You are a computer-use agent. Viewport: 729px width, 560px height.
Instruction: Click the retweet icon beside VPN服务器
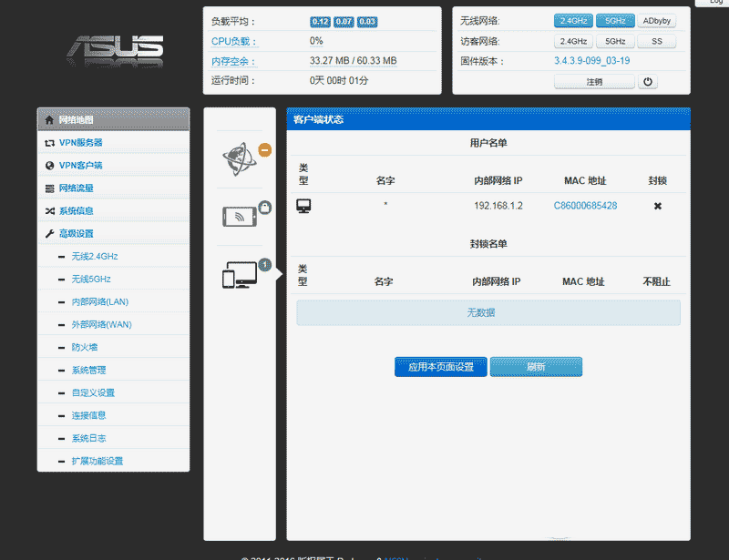tap(49, 143)
